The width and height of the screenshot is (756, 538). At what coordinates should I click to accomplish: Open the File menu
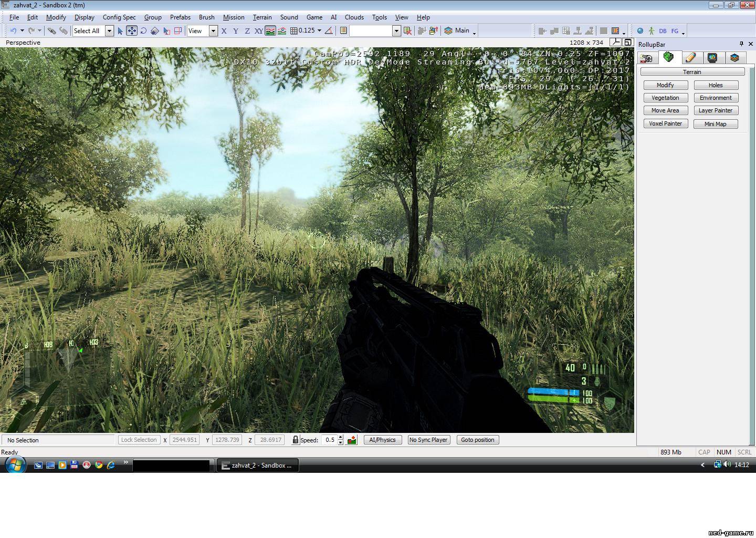(14, 17)
